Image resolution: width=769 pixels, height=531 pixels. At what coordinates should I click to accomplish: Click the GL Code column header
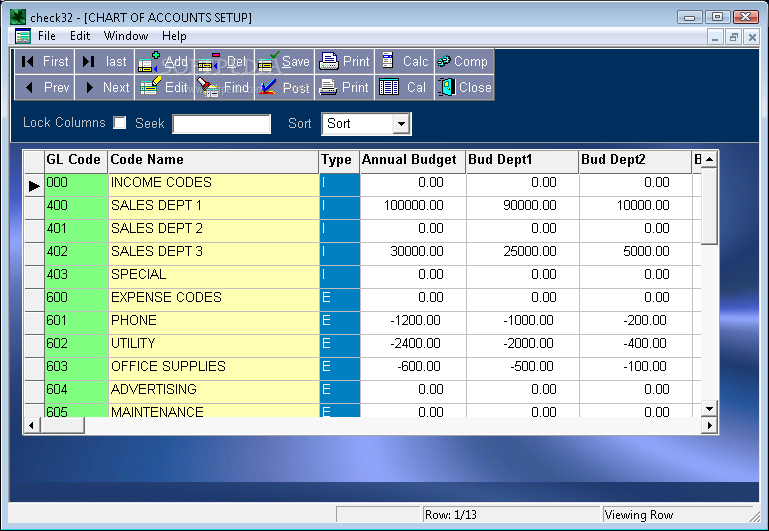pyautogui.click(x=76, y=161)
